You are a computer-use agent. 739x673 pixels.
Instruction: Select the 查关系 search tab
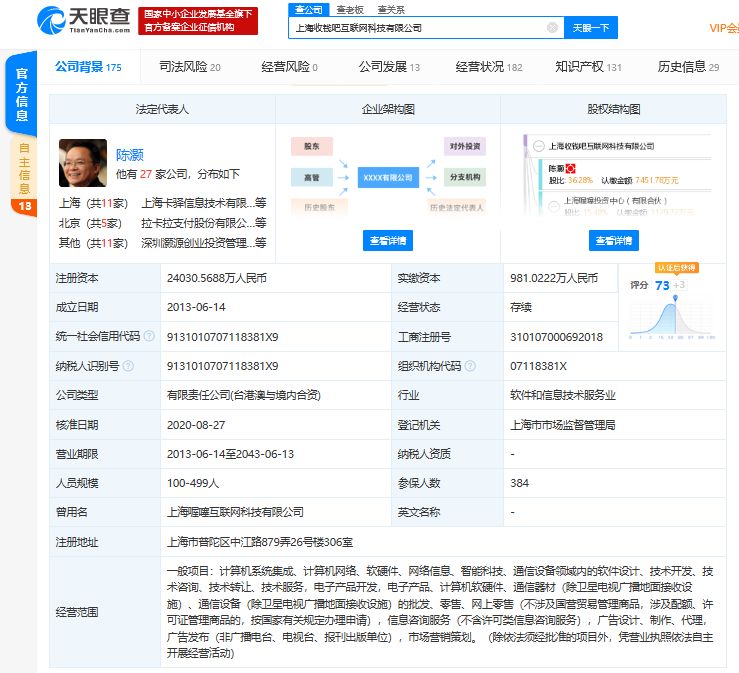point(391,9)
